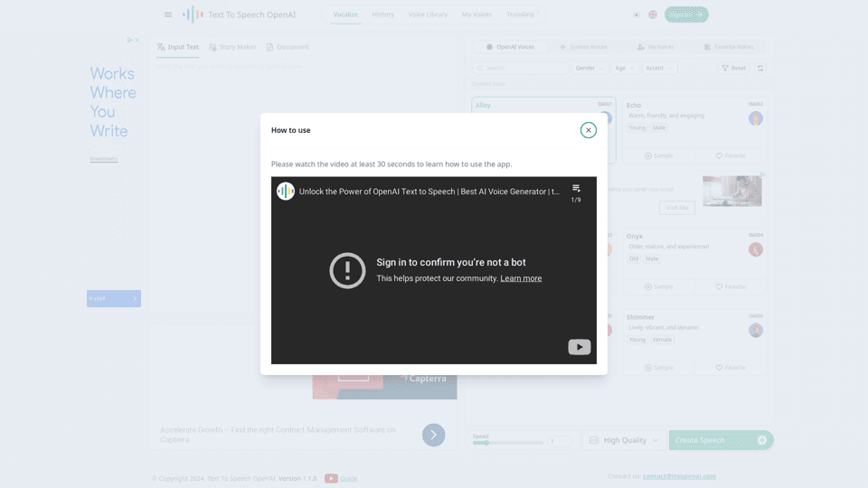The image size is (868, 488).
Task: Open the hamburger menu
Action: coord(168,14)
